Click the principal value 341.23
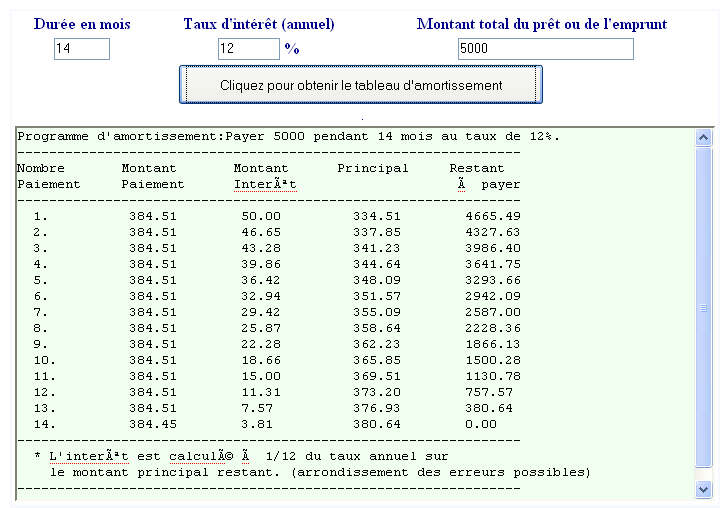 pos(377,248)
